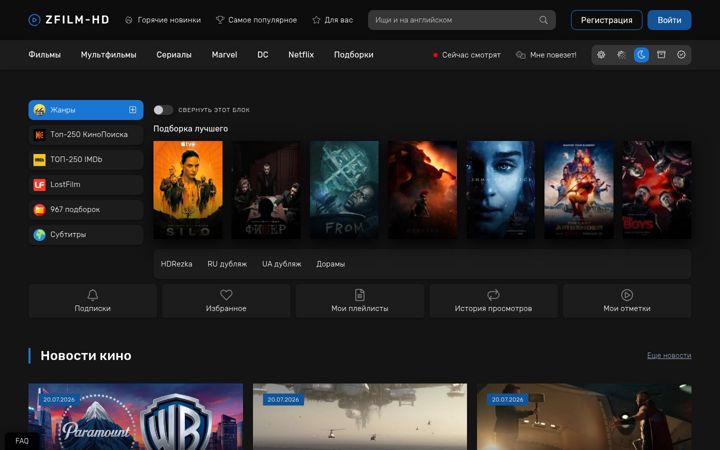
Task: Click the dice icon beside Мне повезет
Action: 520,55
